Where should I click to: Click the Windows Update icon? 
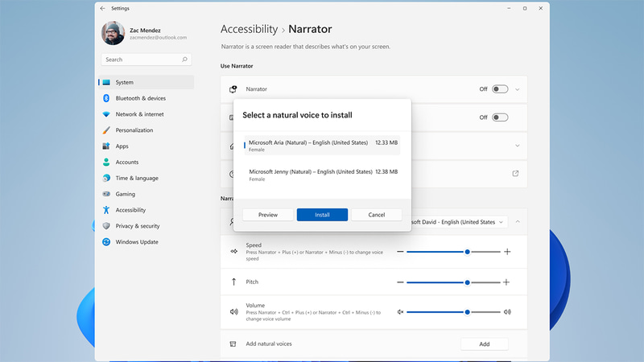pyautogui.click(x=105, y=242)
